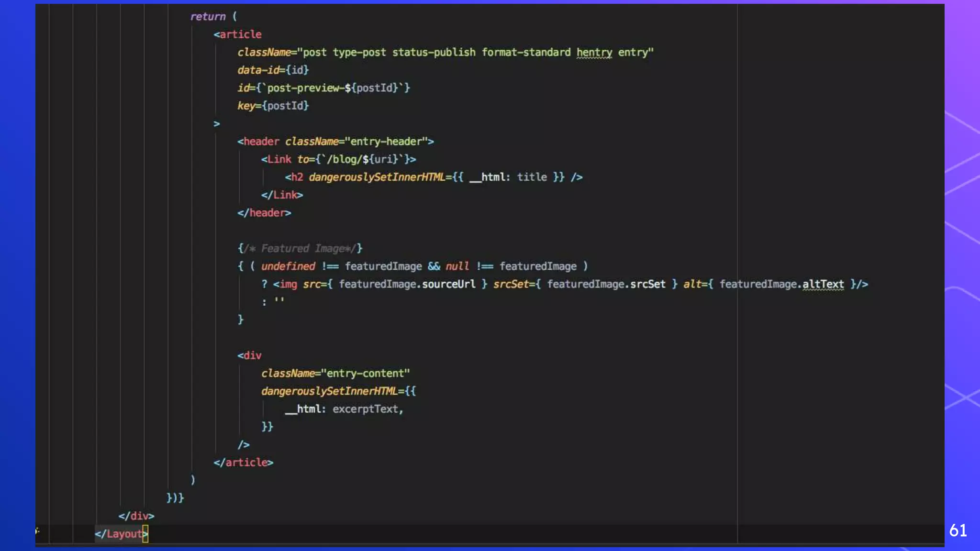Click the underlined hentry class word
The height and width of the screenshot is (551, 980).
(594, 52)
